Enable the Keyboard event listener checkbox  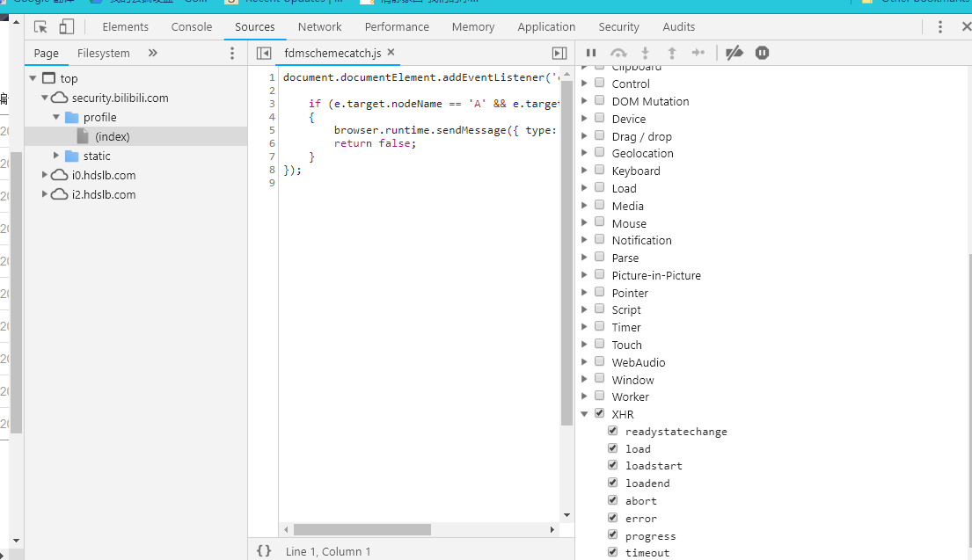click(599, 171)
